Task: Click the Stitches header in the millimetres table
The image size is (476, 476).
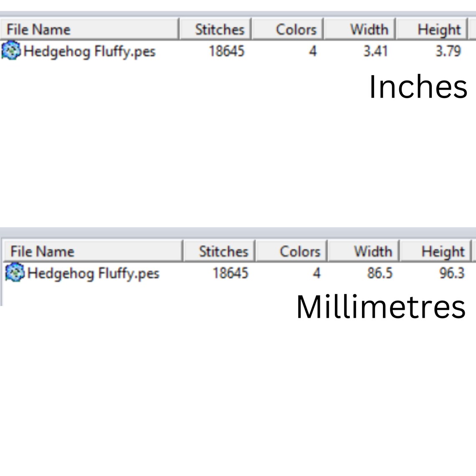Action: (220, 251)
